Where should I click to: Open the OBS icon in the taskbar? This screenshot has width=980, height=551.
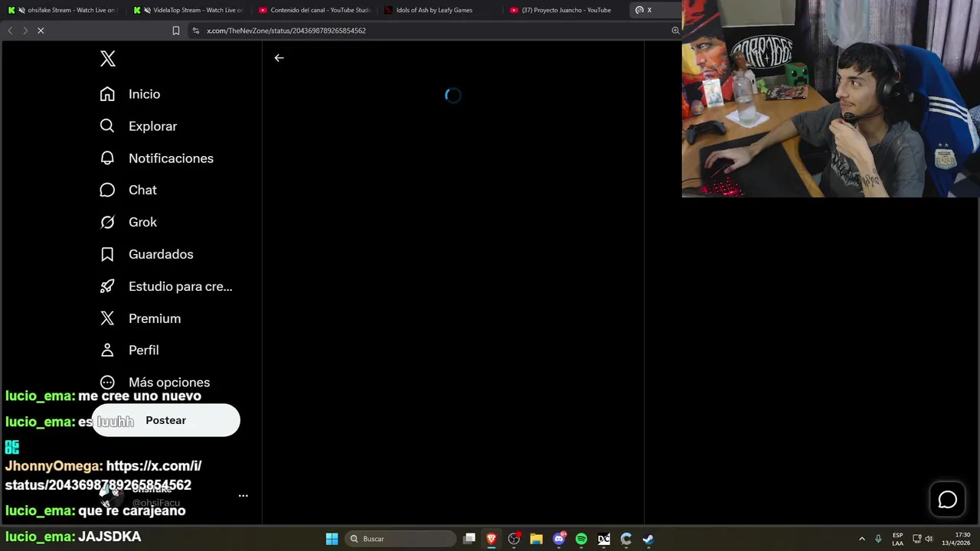(x=514, y=539)
